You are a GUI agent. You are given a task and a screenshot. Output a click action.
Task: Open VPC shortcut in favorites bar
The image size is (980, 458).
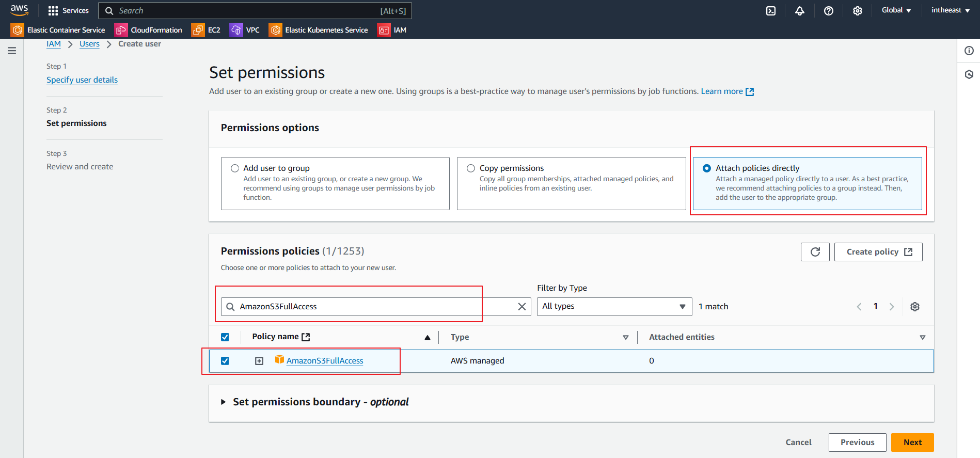[245, 30]
